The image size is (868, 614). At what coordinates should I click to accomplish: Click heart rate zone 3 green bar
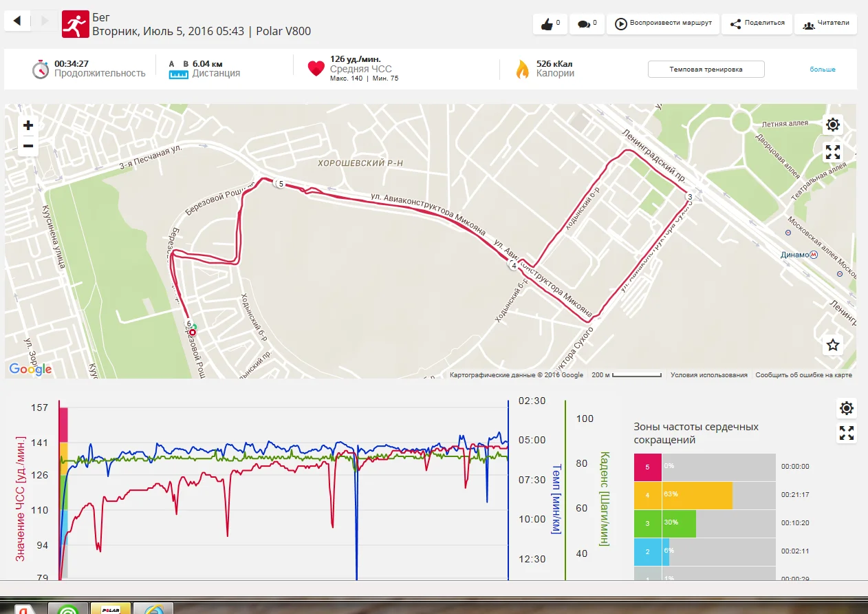[x=679, y=523]
